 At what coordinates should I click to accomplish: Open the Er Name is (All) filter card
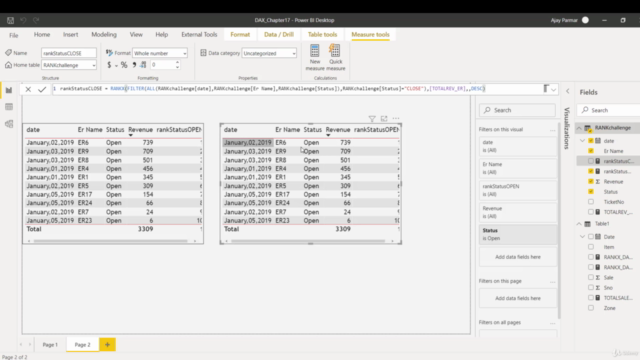click(x=518, y=168)
